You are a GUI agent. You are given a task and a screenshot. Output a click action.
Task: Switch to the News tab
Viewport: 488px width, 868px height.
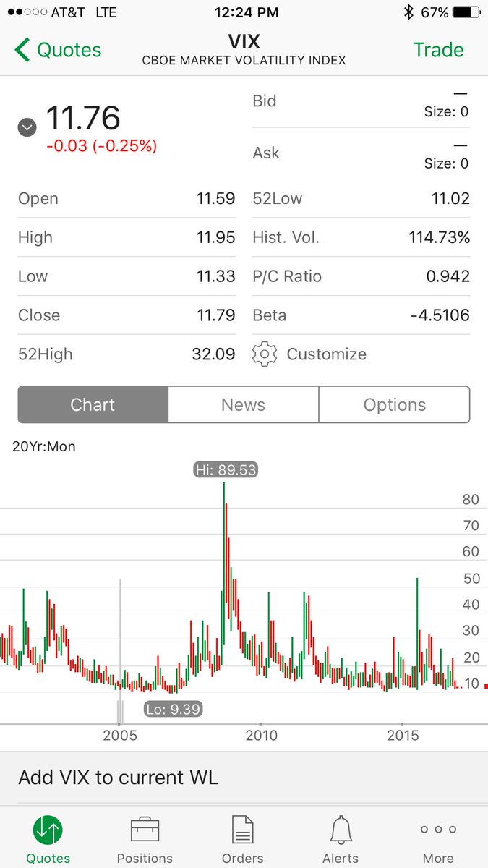[243, 404]
